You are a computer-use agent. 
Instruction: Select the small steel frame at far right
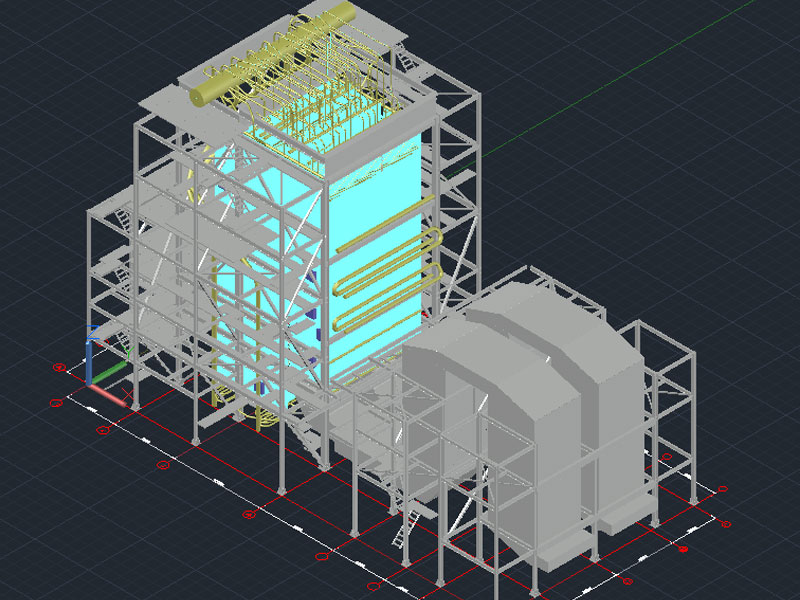pos(665,400)
